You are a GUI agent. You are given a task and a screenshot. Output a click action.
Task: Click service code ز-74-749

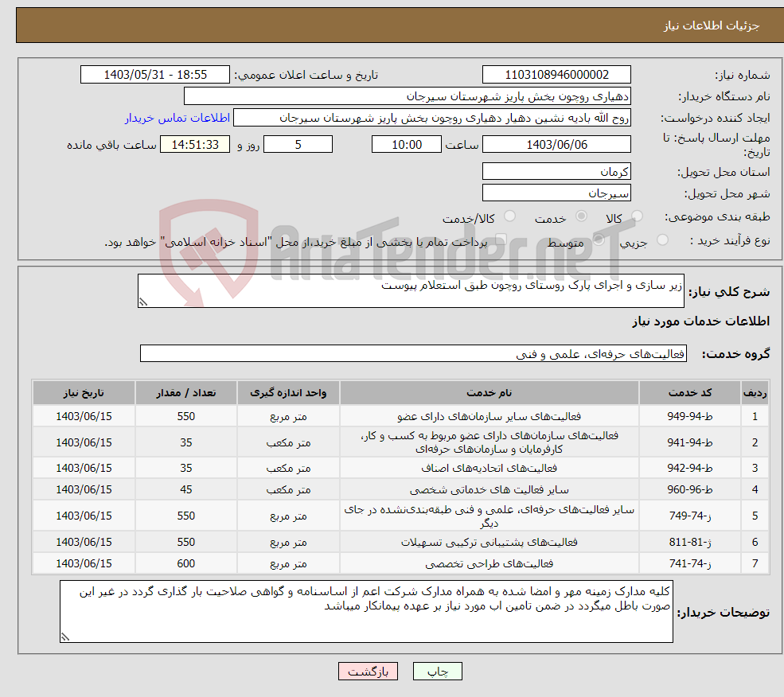[x=690, y=516]
